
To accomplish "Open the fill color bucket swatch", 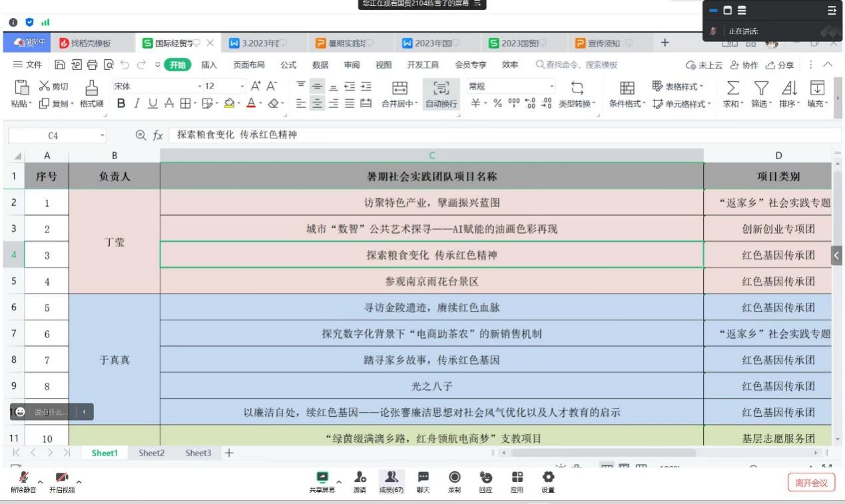I will (x=228, y=103).
